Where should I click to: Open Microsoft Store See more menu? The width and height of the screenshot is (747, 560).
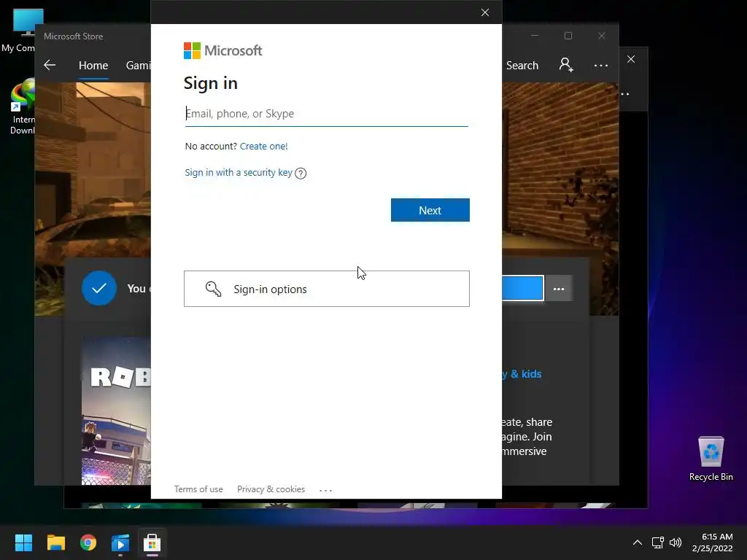point(601,65)
